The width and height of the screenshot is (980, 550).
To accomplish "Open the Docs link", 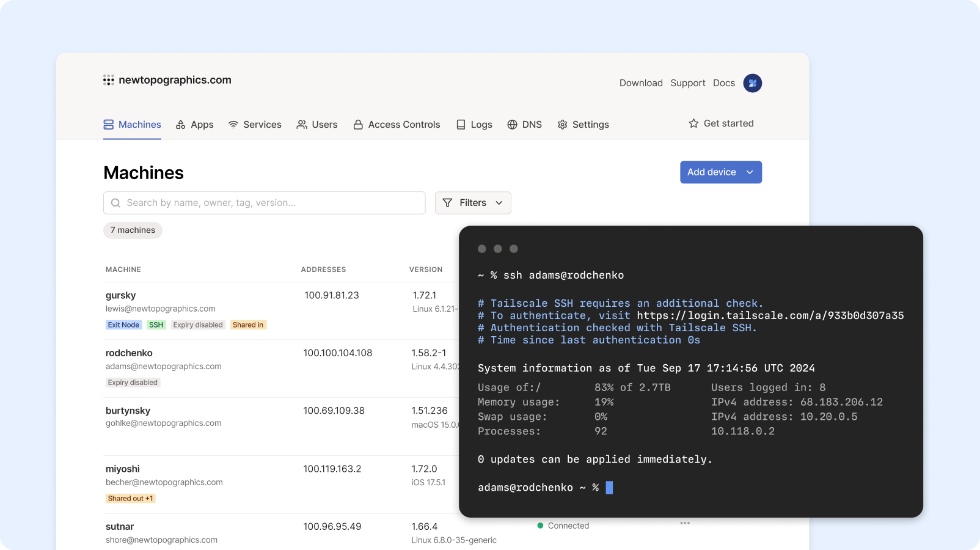I will point(724,83).
